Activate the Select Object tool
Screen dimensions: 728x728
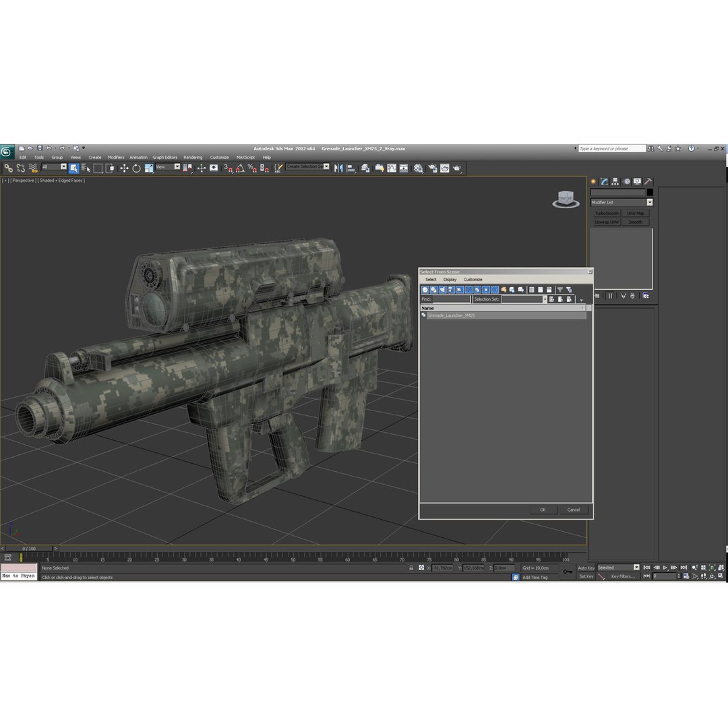pyautogui.click(x=74, y=168)
